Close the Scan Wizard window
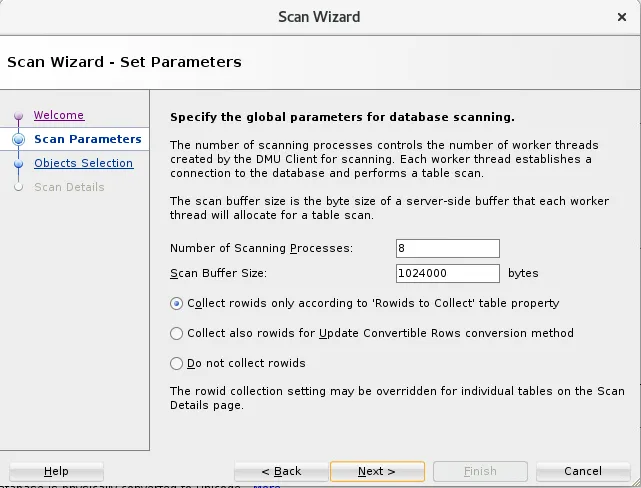The image size is (641, 488). click(623, 17)
